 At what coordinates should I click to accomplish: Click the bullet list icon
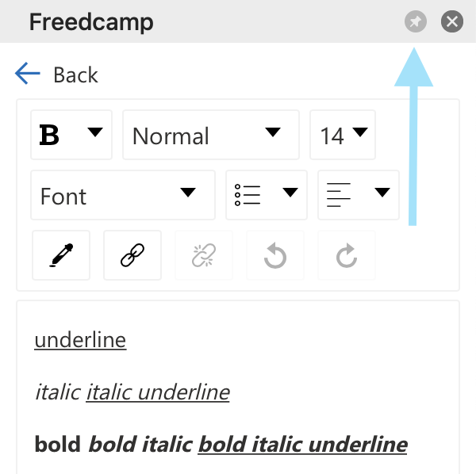point(248,195)
